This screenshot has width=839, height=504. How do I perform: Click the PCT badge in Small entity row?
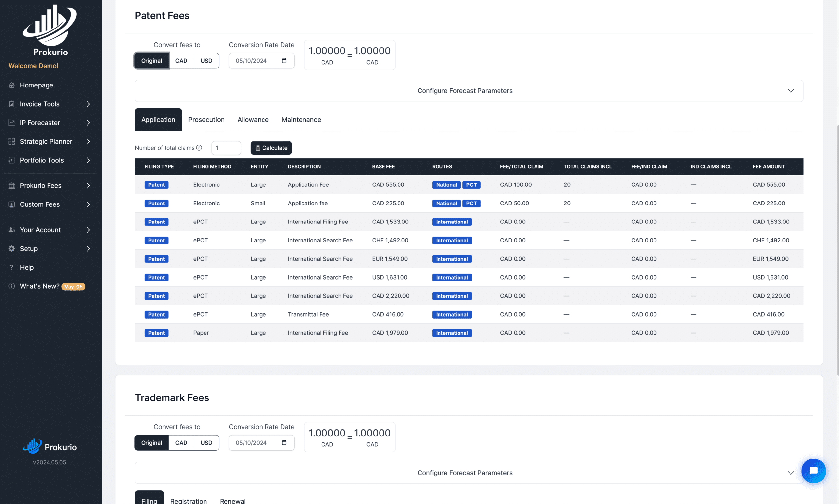(x=471, y=203)
